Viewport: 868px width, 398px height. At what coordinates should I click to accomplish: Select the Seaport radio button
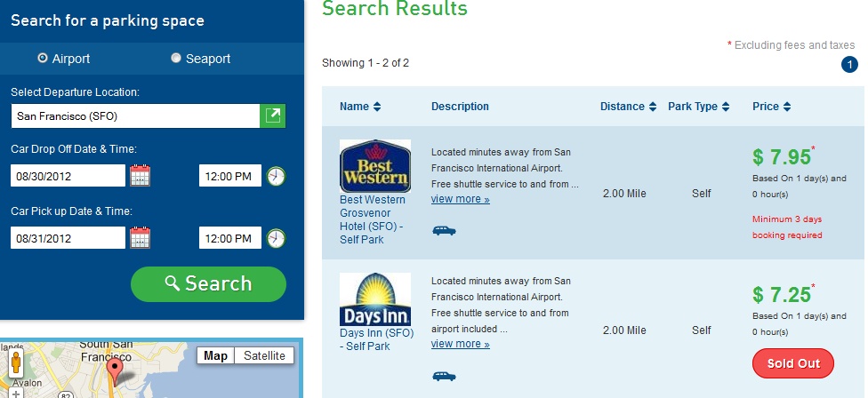click(176, 58)
